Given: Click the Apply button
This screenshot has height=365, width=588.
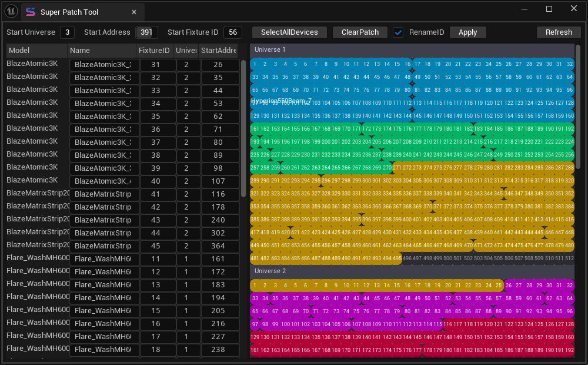Looking at the screenshot, I should point(467,32).
